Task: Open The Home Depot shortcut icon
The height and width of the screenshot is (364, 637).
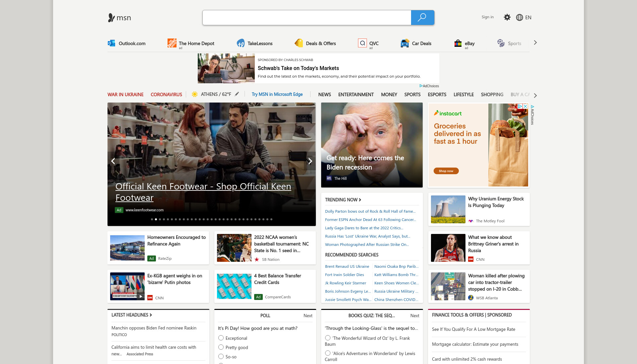Action: click(x=172, y=43)
